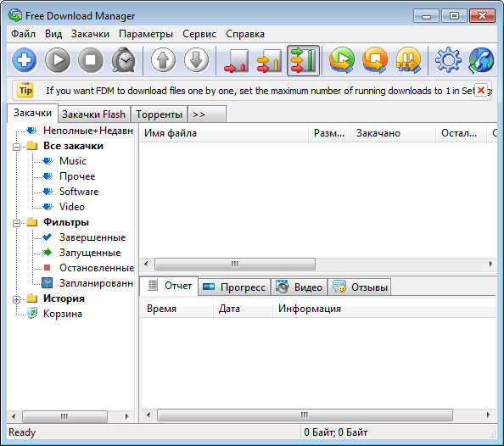Click globe dial-up connection icon
The width and height of the screenshot is (504, 446).
click(481, 60)
